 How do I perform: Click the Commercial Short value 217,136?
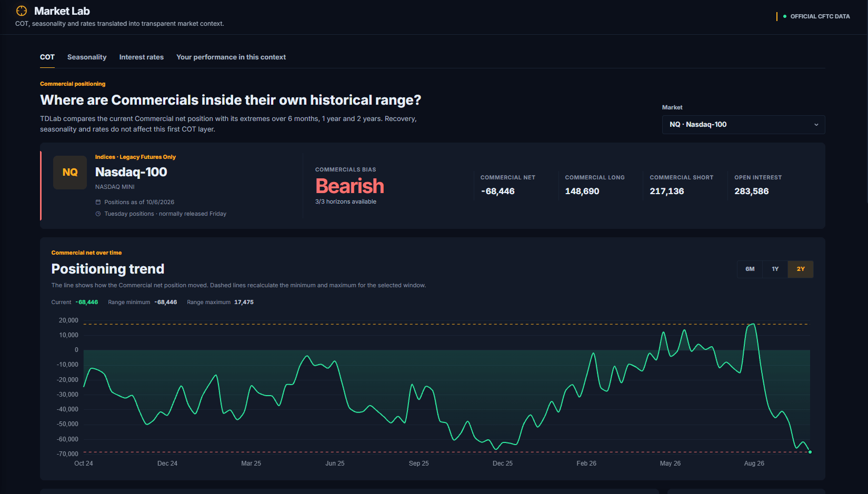667,191
